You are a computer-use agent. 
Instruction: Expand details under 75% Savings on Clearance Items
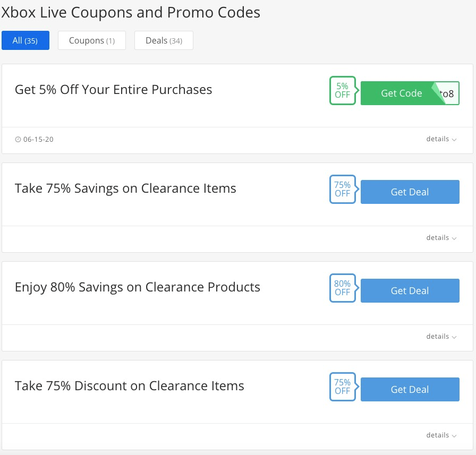(441, 238)
